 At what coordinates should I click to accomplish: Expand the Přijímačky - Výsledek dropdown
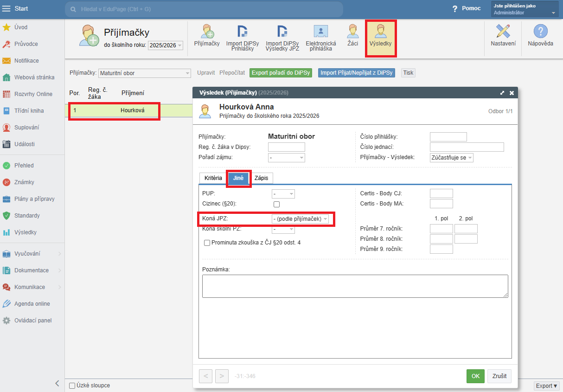(451, 158)
